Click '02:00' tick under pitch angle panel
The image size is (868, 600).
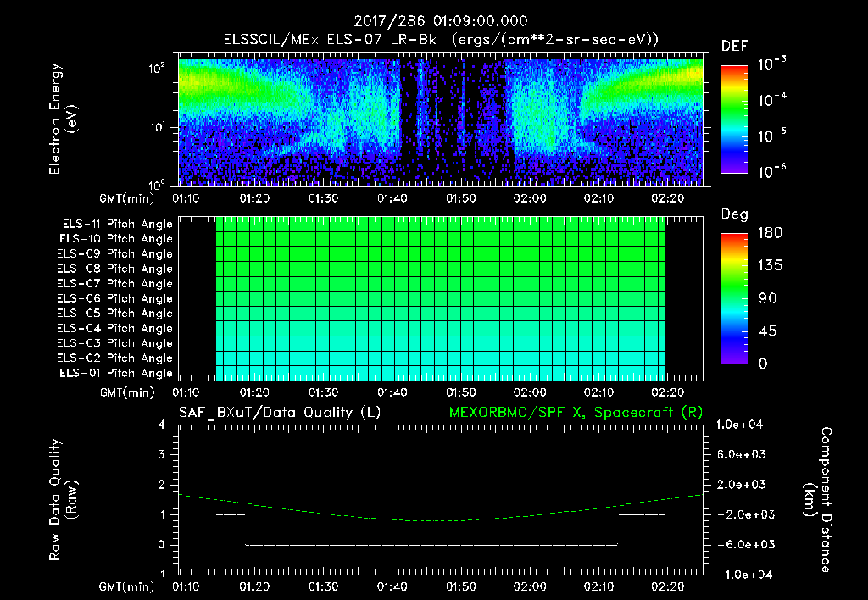(x=530, y=392)
